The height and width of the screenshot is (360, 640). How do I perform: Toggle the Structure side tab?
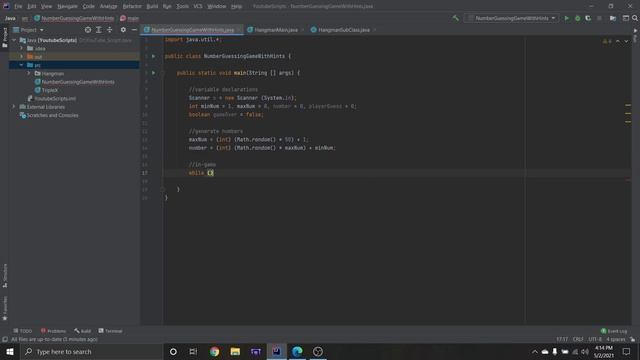[x=4, y=276]
